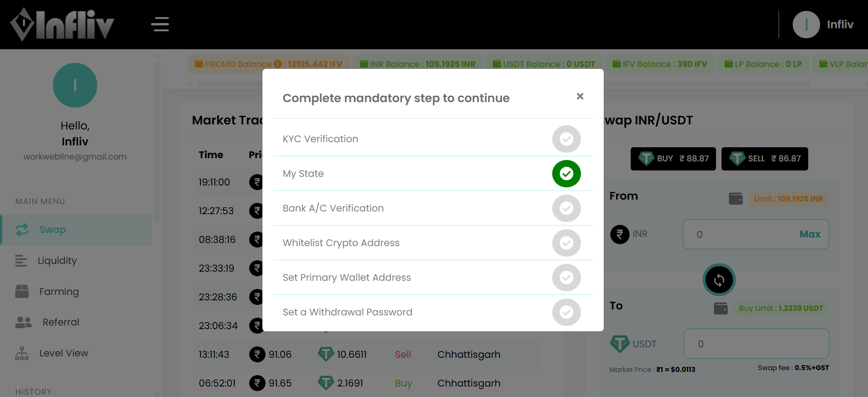Go to Farming in the sidebar

59,292
